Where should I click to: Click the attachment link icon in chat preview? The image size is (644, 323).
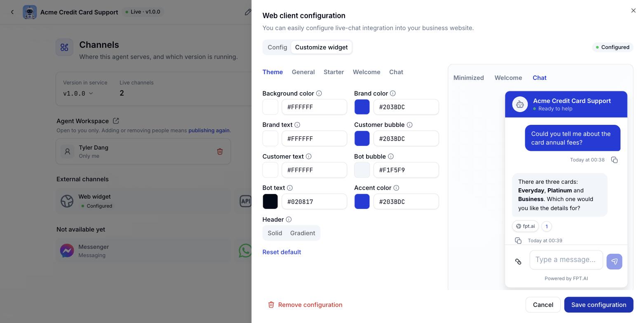tap(518, 262)
